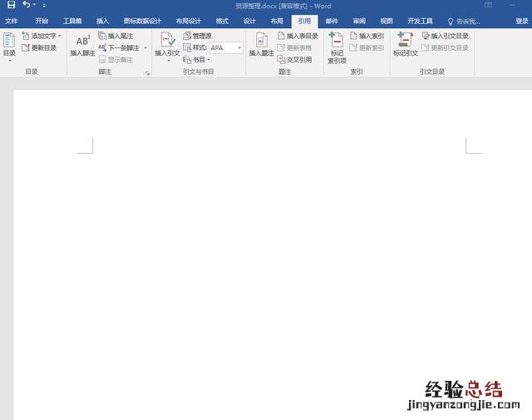Screen dimensions: 532x420
Task: Click the Save icon in quick access toolbar
Action: tap(11, 5)
